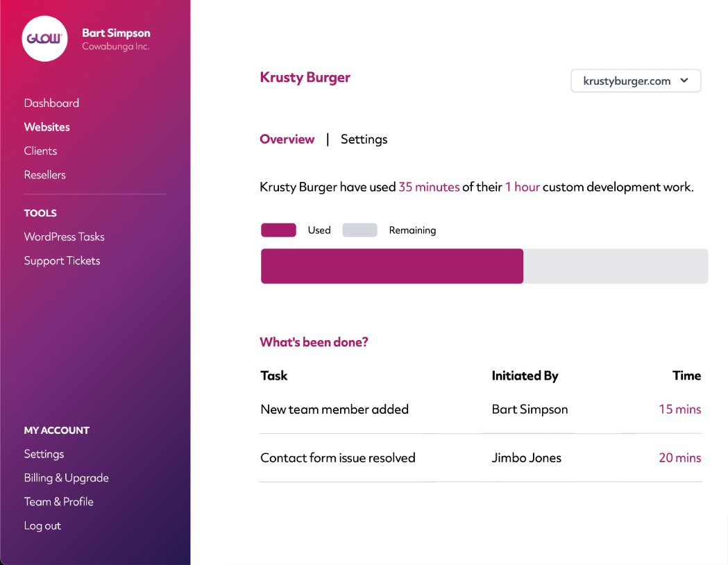Click What's been done? heading

[314, 342]
